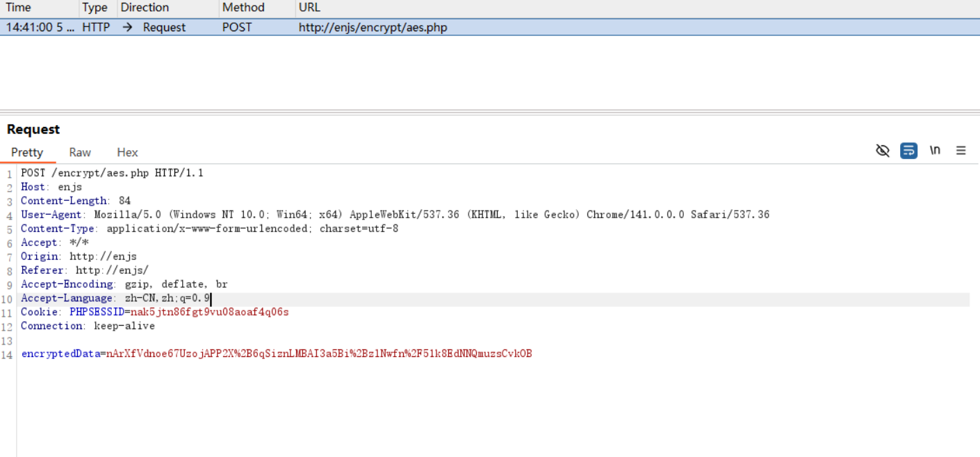Click the POST /encrypt/aes.php HTTP/1.1 line
This screenshot has width=980, height=457.
(x=112, y=173)
